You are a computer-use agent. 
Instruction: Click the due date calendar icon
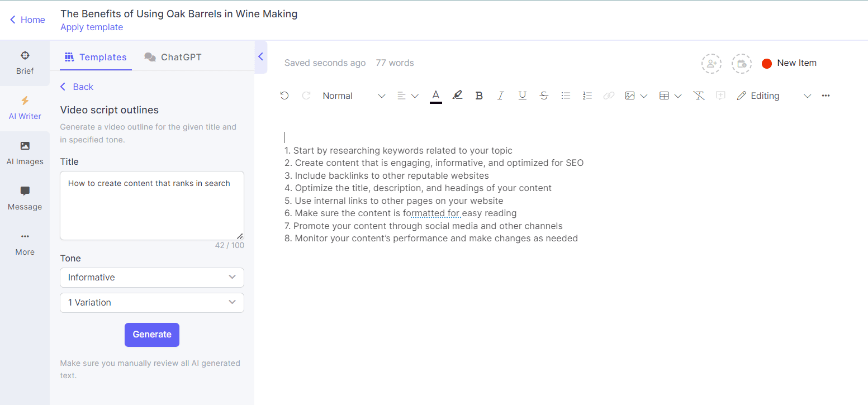point(742,64)
